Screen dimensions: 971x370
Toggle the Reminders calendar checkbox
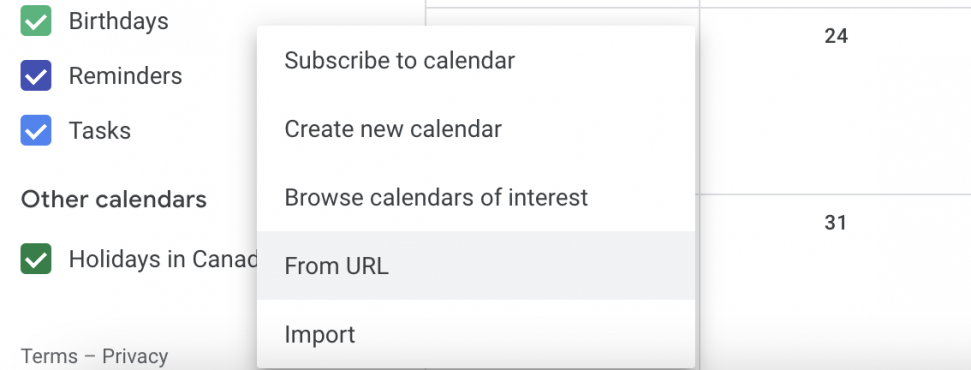click(x=36, y=76)
